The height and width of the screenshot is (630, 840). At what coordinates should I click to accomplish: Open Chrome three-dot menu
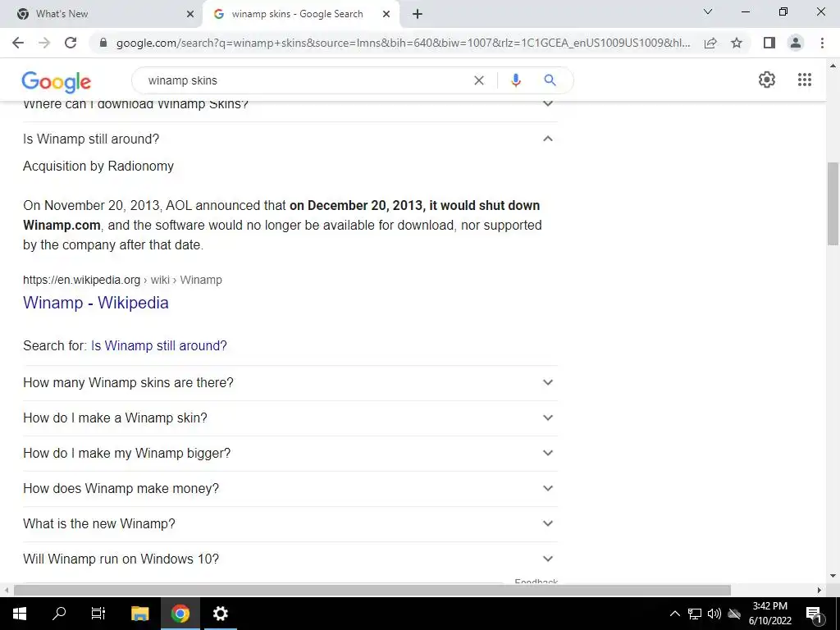click(x=822, y=43)
